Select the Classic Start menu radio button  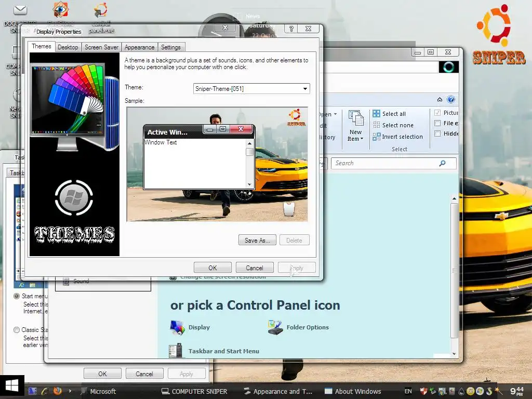[x=16, y=329]
